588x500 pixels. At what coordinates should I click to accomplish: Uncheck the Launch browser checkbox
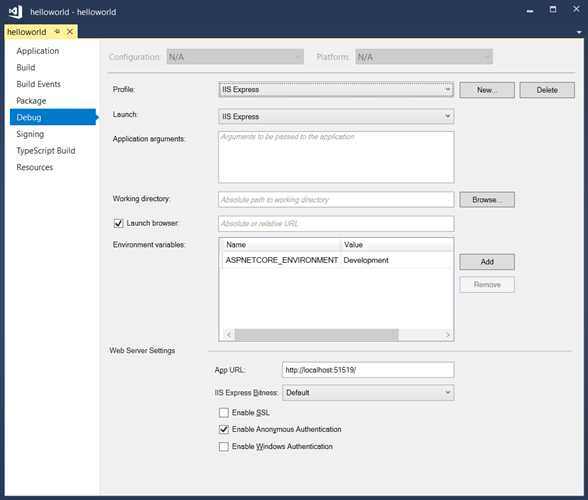pyautogui.click(x=118, y=224)
